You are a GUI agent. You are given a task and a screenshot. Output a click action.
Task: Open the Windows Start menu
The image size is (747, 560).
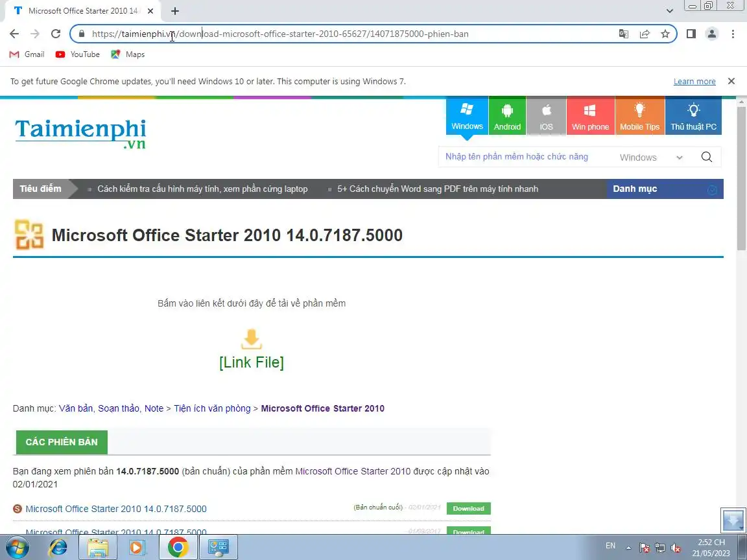16,547
